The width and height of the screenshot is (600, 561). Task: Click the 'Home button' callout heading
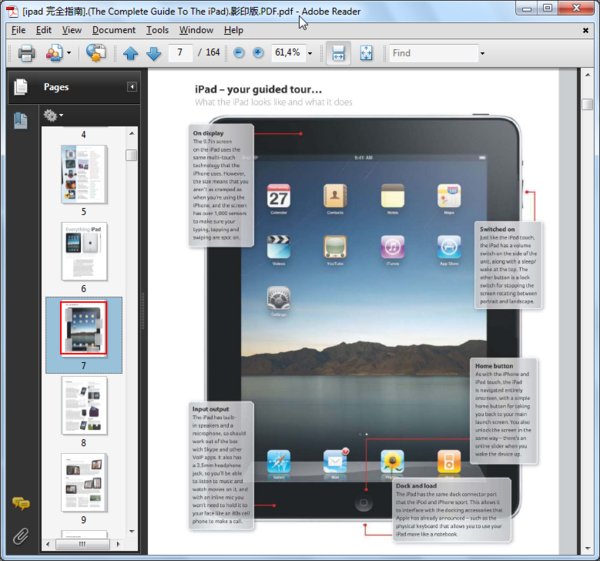point(494,366)
